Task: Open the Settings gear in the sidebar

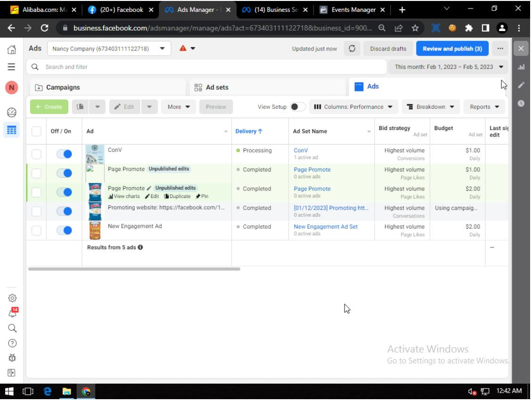Action: pyautogui.click(x=12, y=299)
